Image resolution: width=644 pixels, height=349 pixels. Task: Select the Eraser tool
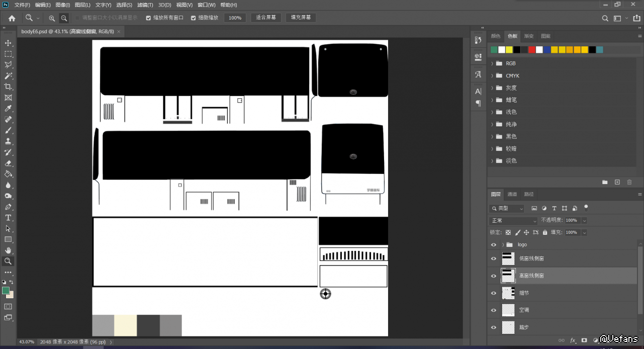tap(8, 163)
